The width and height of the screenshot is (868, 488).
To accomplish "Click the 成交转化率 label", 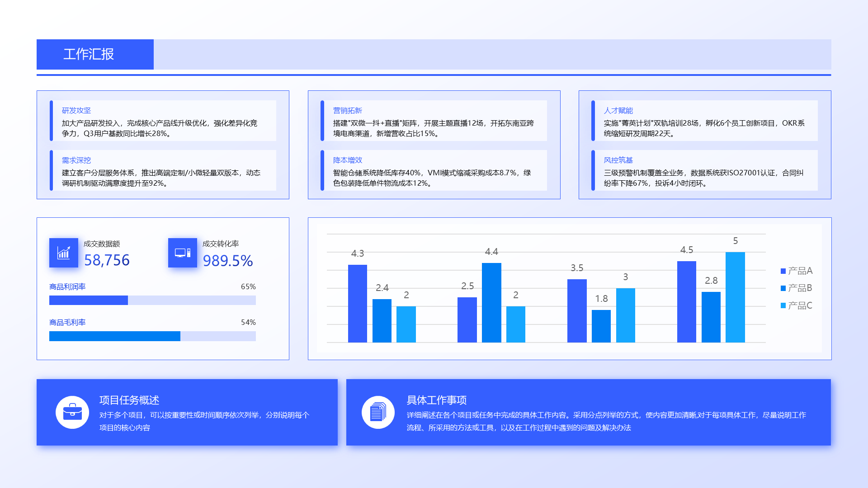I will tap(221, 244).
